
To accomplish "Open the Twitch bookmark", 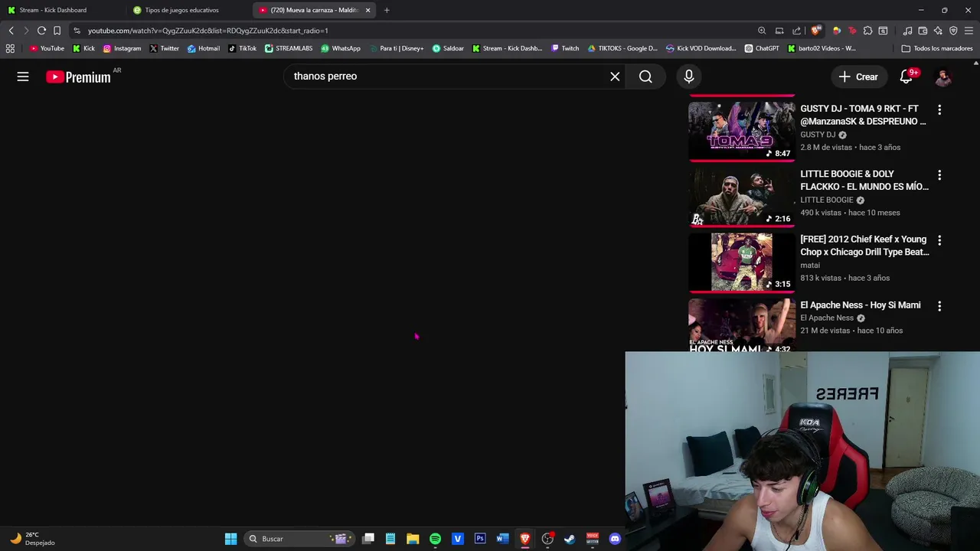I will 565,48.
